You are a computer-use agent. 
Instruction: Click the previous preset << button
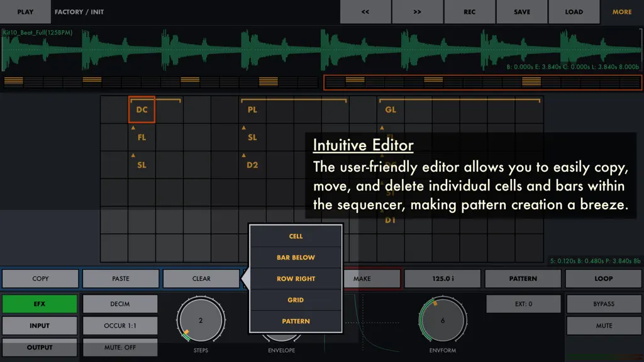tap(365, 12)
